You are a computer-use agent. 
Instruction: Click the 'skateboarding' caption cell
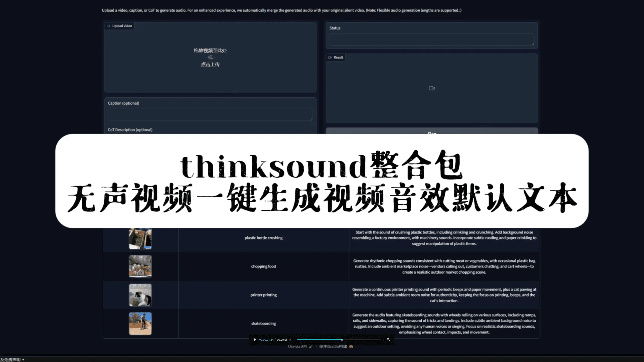coord(263,324)
